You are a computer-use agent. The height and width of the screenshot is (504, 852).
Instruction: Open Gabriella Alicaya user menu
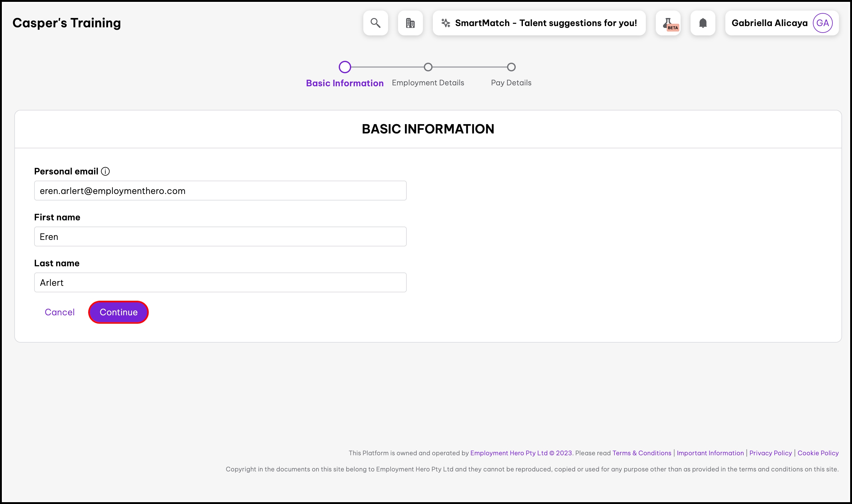click(769, 23)
